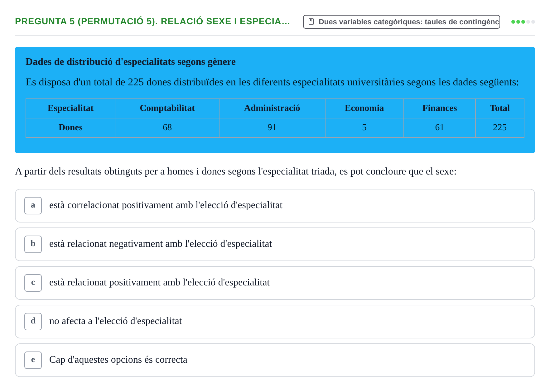Select option d 'no afecta a l'elecció'

pos(275,322)
